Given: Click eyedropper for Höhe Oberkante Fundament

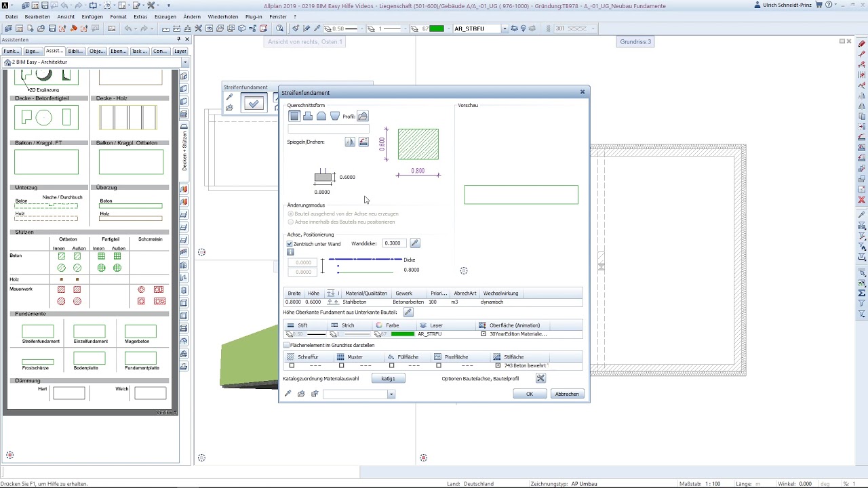Looking at the screenshot, I should 408,312.
